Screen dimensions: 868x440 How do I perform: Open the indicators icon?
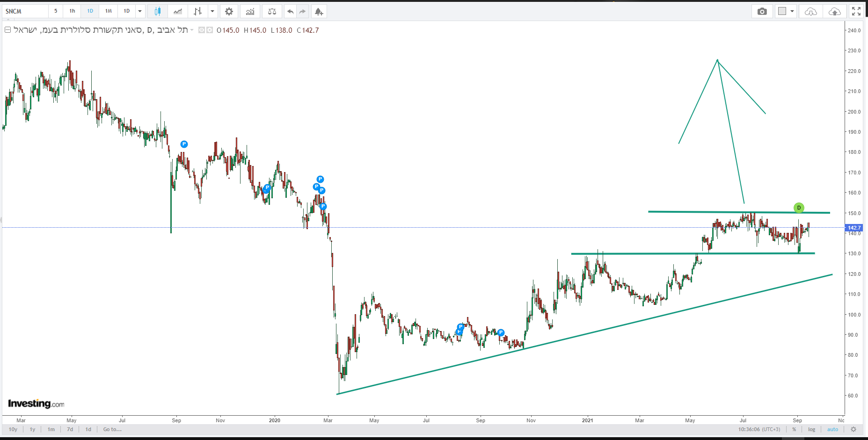250,11
